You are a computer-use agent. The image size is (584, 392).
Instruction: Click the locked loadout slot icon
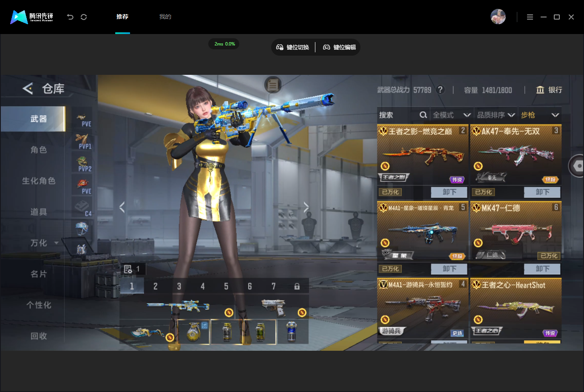[x=297, y=286]
